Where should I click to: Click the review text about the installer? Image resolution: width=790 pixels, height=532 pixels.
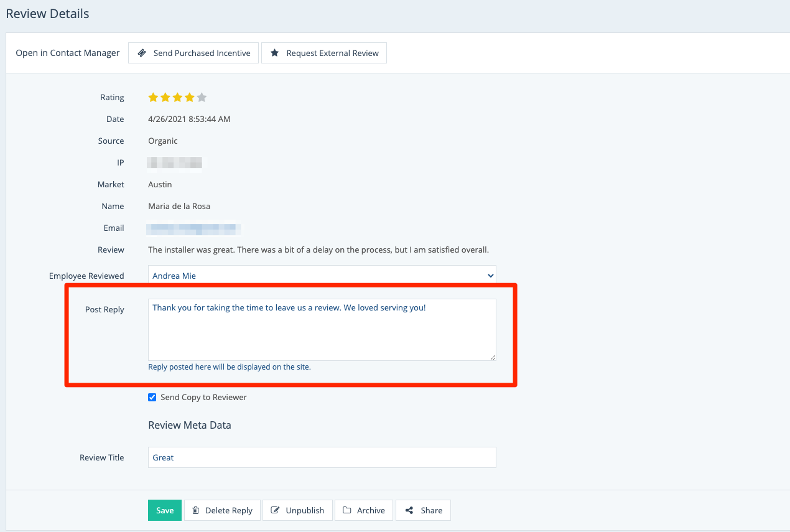318,250
